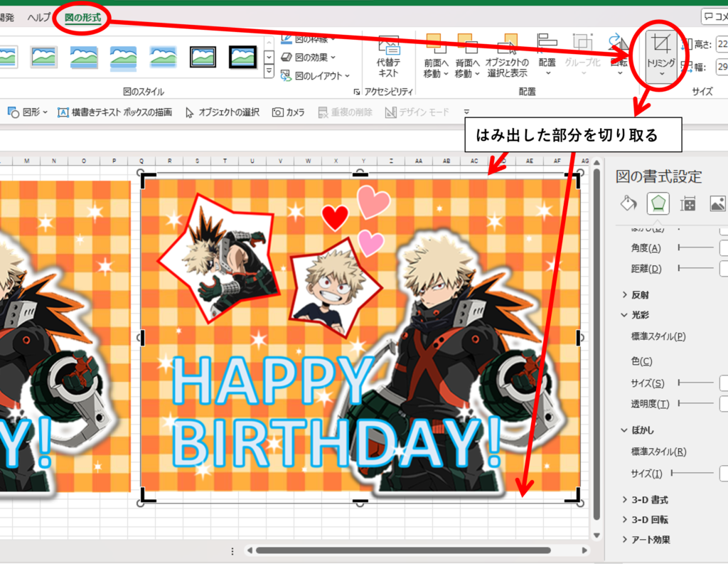The height and width of the screenshot is (564, 728).
Task: Click the ぼかし サイズ(I) slider
Action: (x=692, y=473)
